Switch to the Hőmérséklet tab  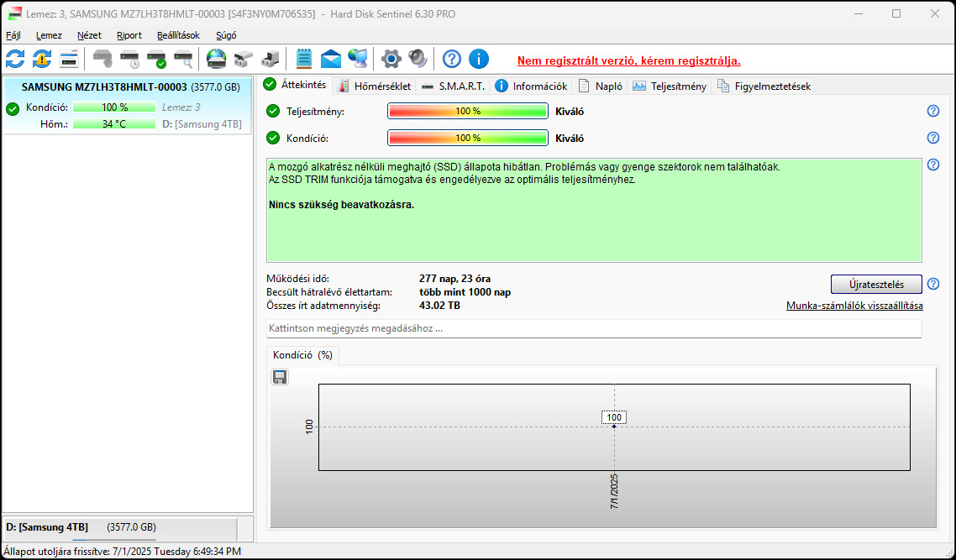click(375, 86)
